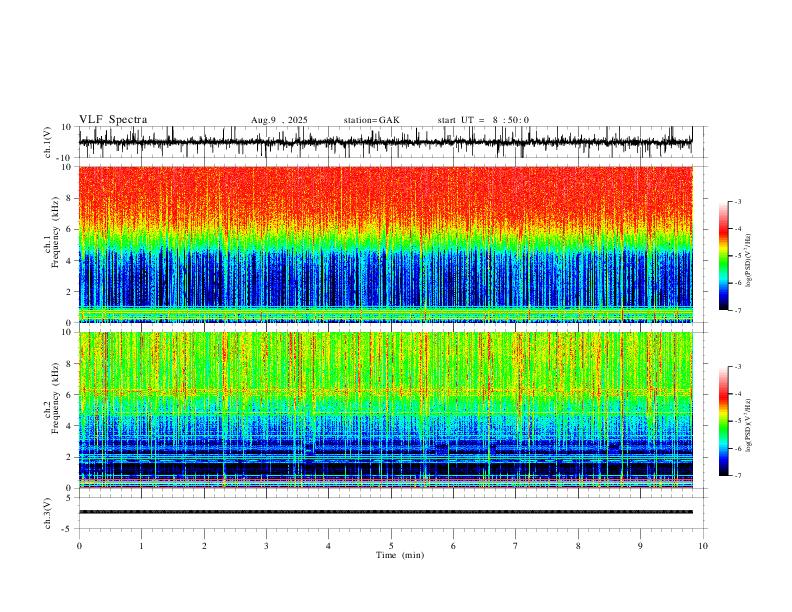This screenshot has height=612, width=792.
Task: Click the "8" tick on the time axis
Action: [x=578, y=546]
